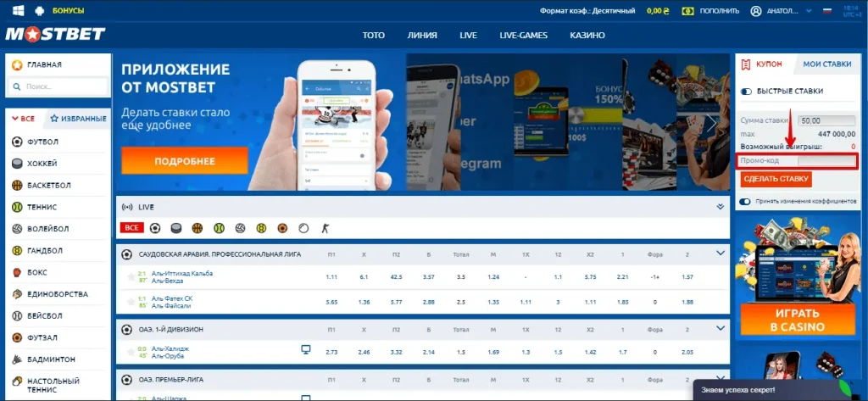Click the СДЕЛАТЬ СТАВКУ button
868x401 pixels.
point(776,179)
